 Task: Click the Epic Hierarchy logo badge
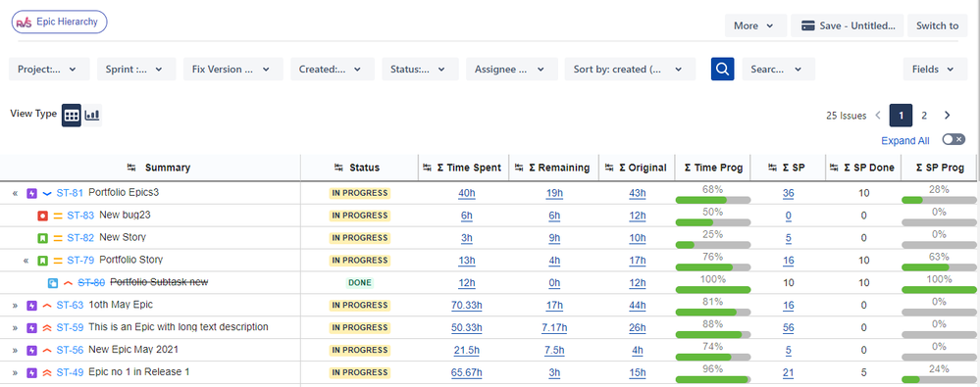click(x=60, y=22)
